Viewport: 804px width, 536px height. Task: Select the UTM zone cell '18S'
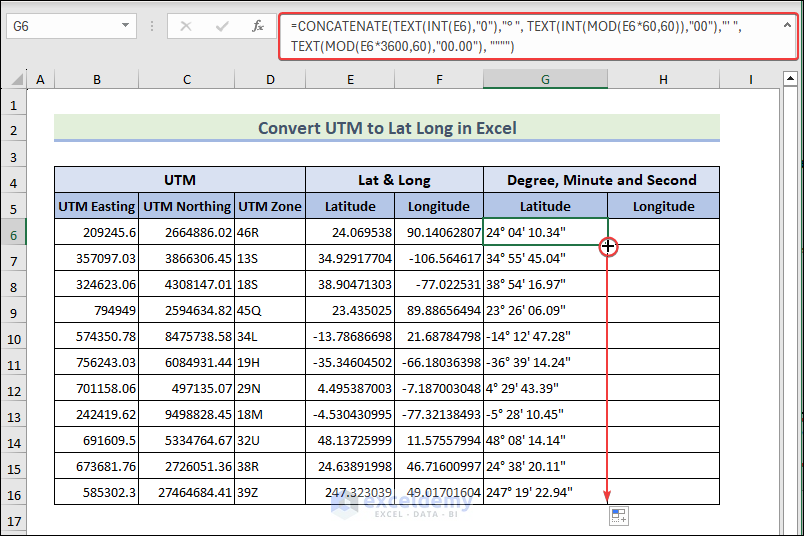270,285
